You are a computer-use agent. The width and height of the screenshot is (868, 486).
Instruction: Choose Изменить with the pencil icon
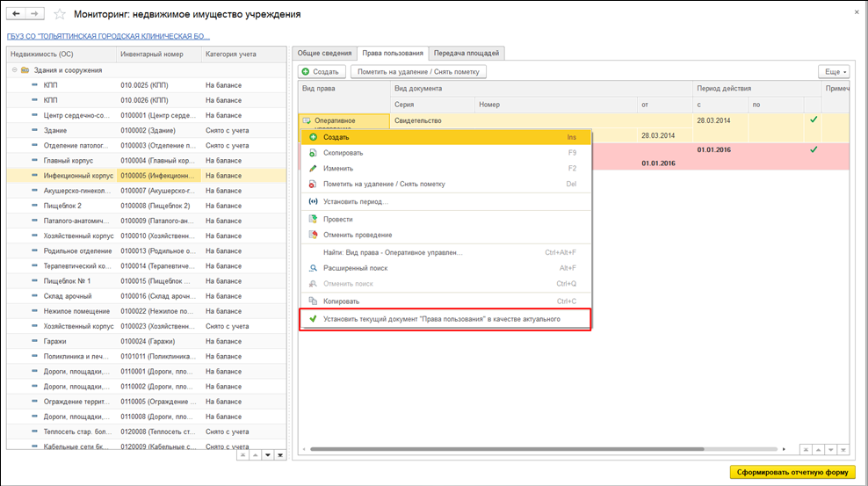[338, 168]
